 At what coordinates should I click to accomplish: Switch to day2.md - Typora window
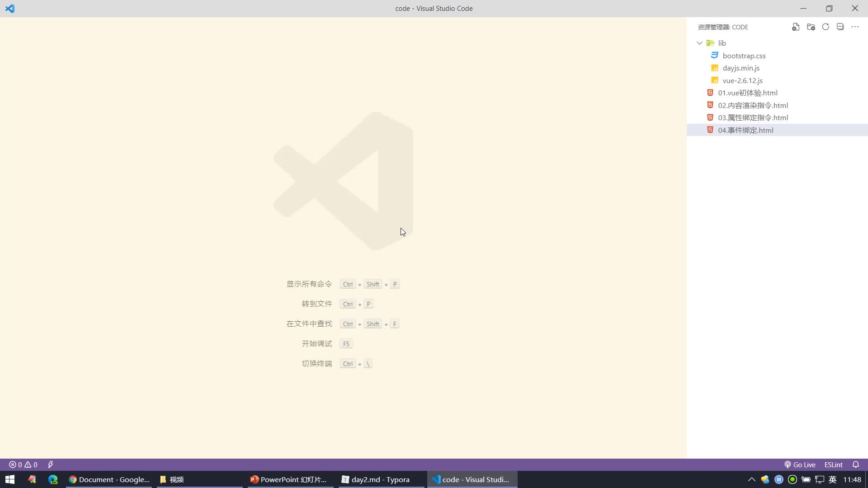(381, 479)
